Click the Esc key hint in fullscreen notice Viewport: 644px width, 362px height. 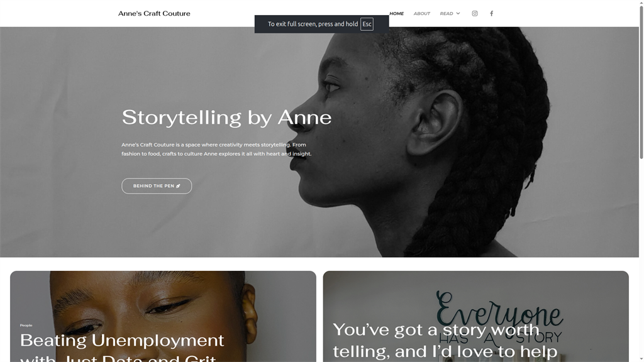point(367,25)
